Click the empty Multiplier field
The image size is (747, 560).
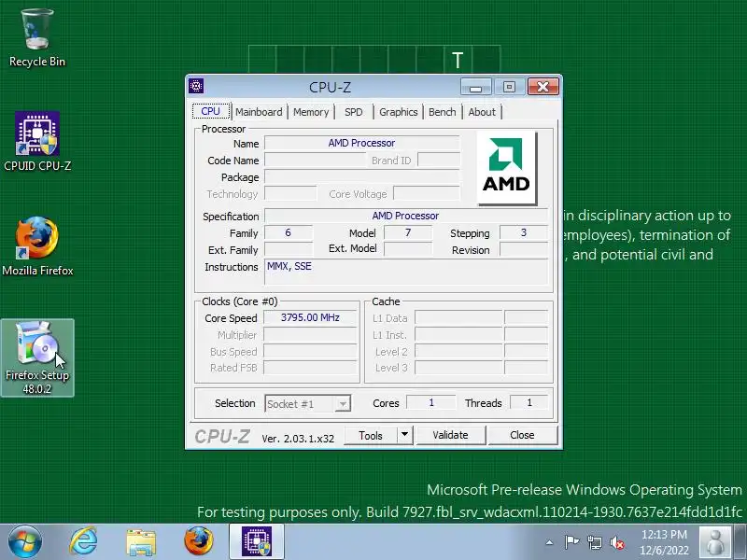pos(310,335)
